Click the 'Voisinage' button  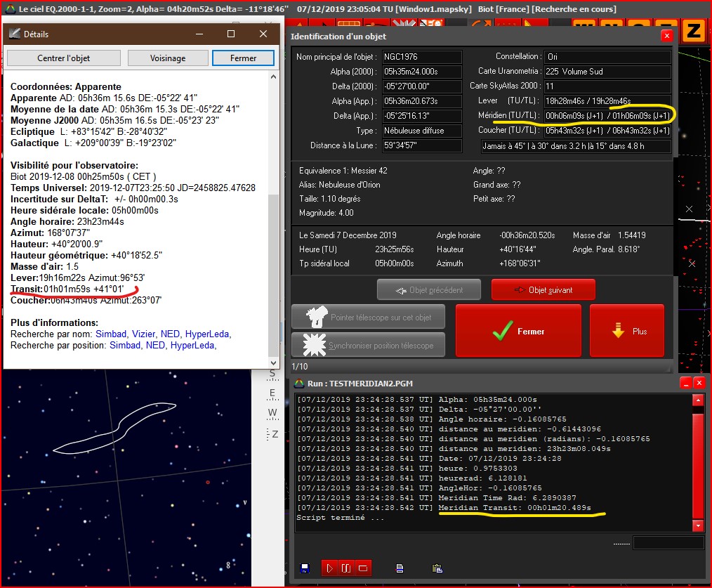(168, 58)
